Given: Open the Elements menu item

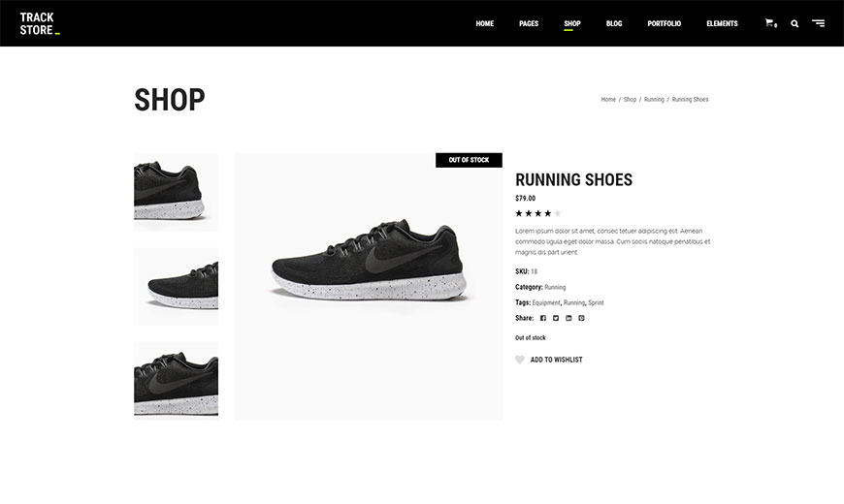Looking at the screenshot, I should [722, 23].
